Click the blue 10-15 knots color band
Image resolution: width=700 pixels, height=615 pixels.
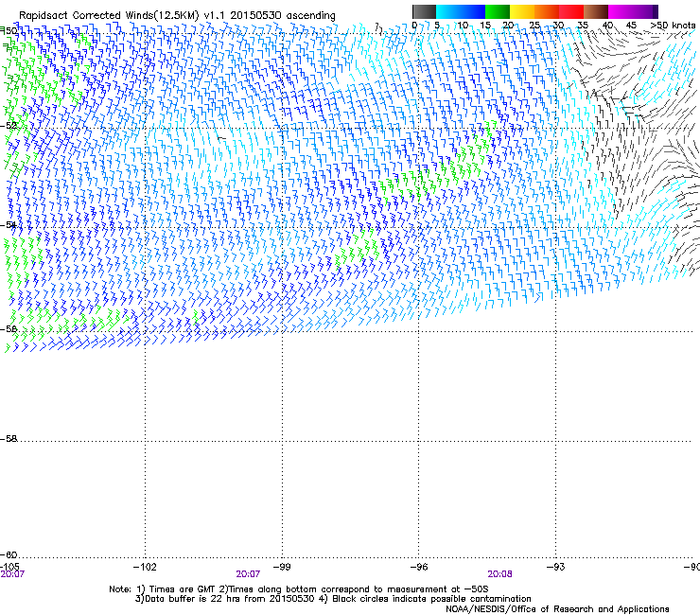point(473,11)
